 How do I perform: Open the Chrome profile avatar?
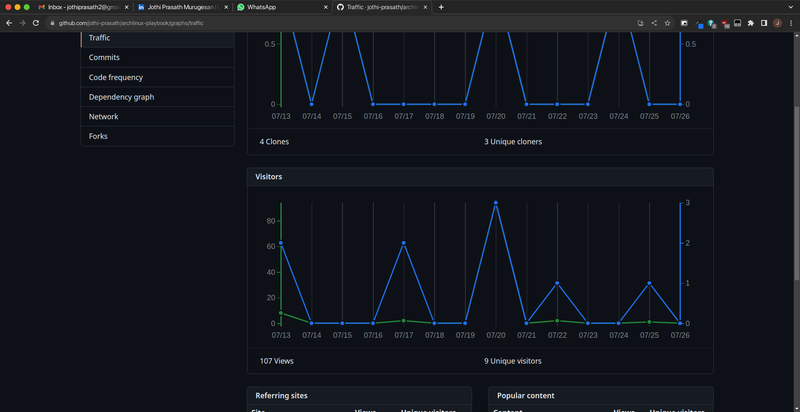click(777, 22)
